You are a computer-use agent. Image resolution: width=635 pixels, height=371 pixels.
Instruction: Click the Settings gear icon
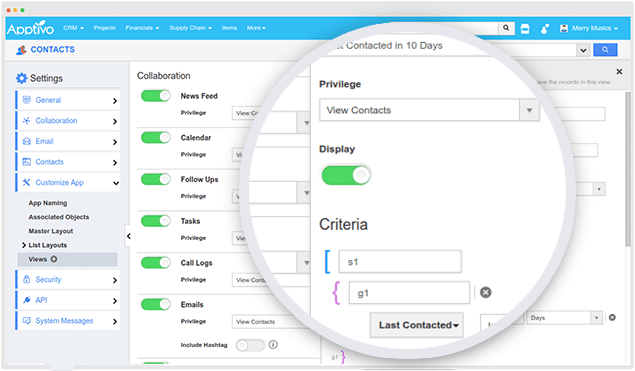[21, 78]
